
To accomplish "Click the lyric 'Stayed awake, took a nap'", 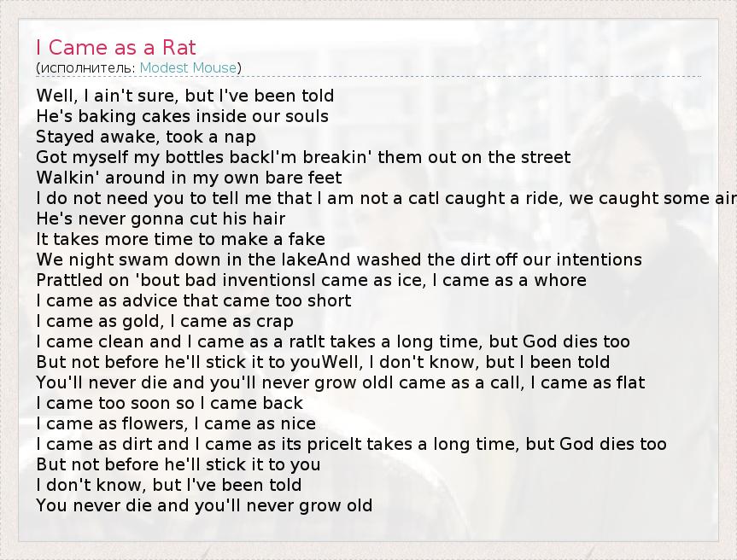I will (146, 137).
